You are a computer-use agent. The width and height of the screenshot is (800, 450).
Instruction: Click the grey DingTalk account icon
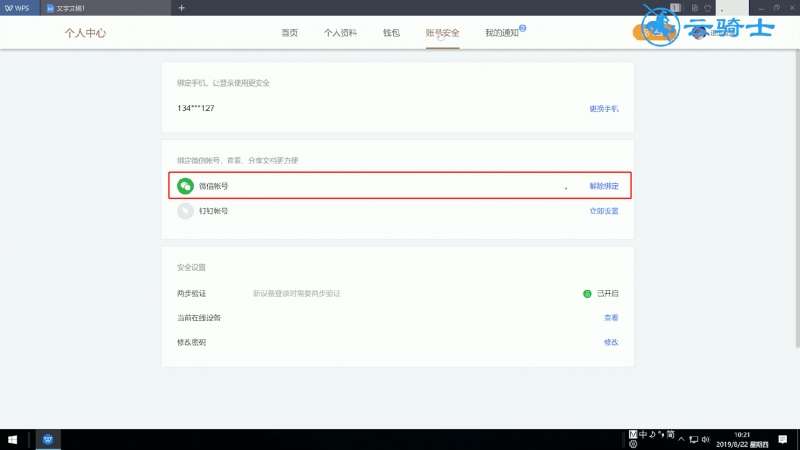tap(185, 211)
